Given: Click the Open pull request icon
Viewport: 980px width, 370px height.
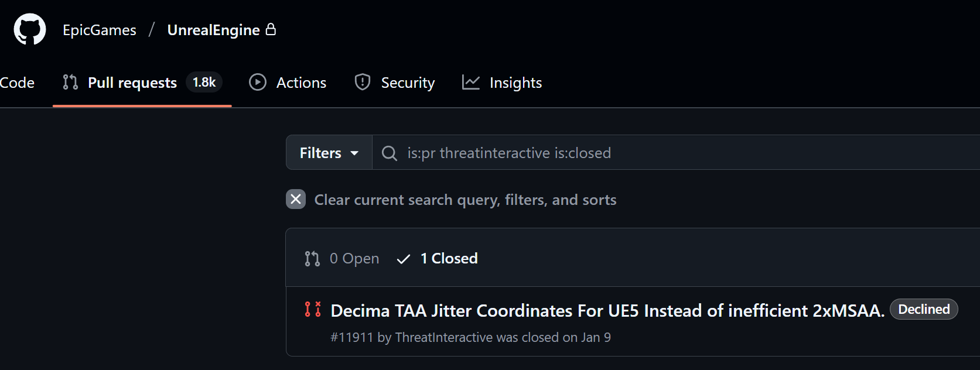Looking at the screenshot, I should pyautogui.click(x=312, y=259).
